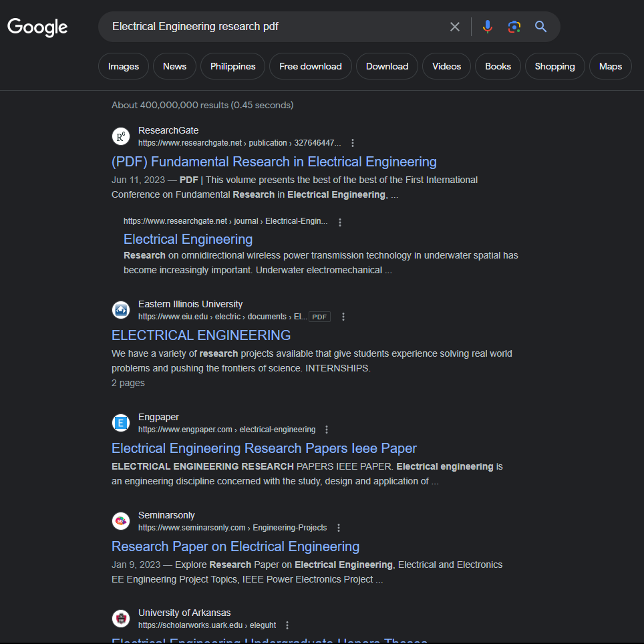Switch to the Maps filter tab
This screenshot has height=644, width=644.
click(611, 66)
